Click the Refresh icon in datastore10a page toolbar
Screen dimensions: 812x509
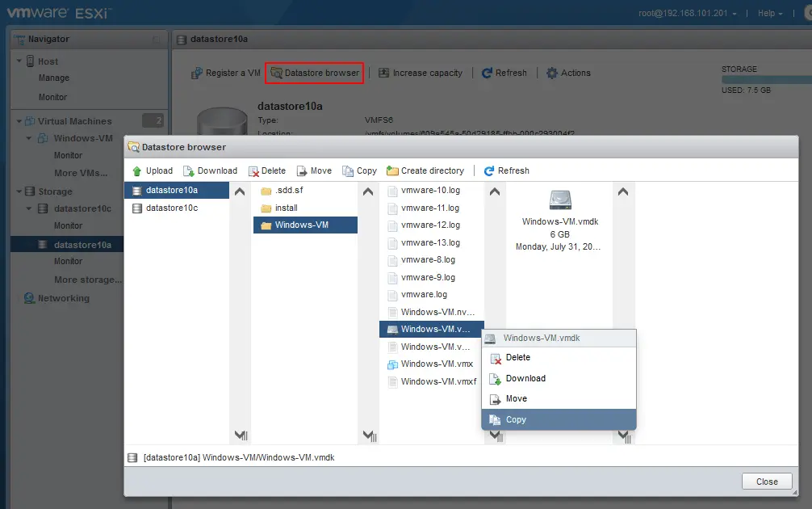(x=487, y=73)
